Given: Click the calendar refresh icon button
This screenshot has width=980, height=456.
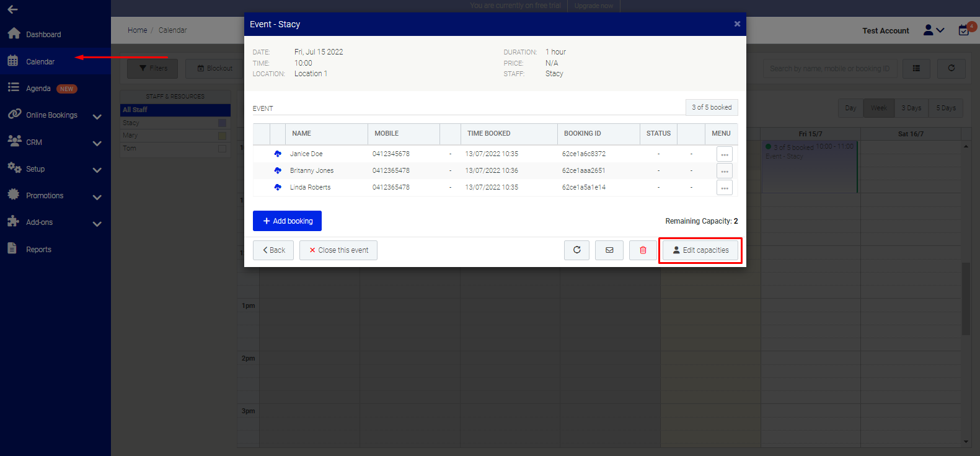Looking at the screenshot, I should [951, 68].
